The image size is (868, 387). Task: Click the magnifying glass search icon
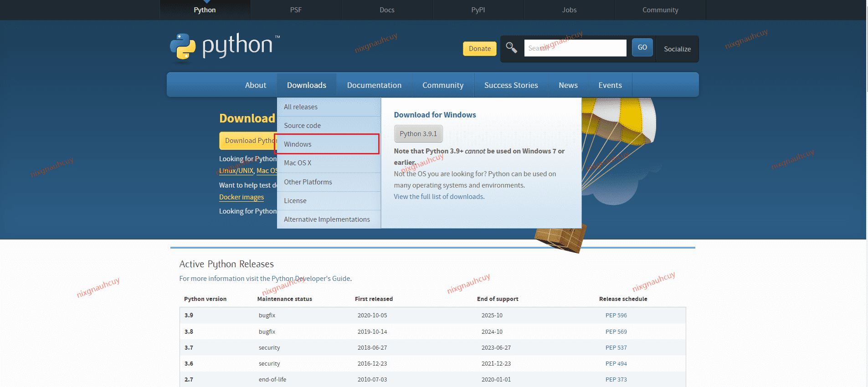tap(511, 48)
